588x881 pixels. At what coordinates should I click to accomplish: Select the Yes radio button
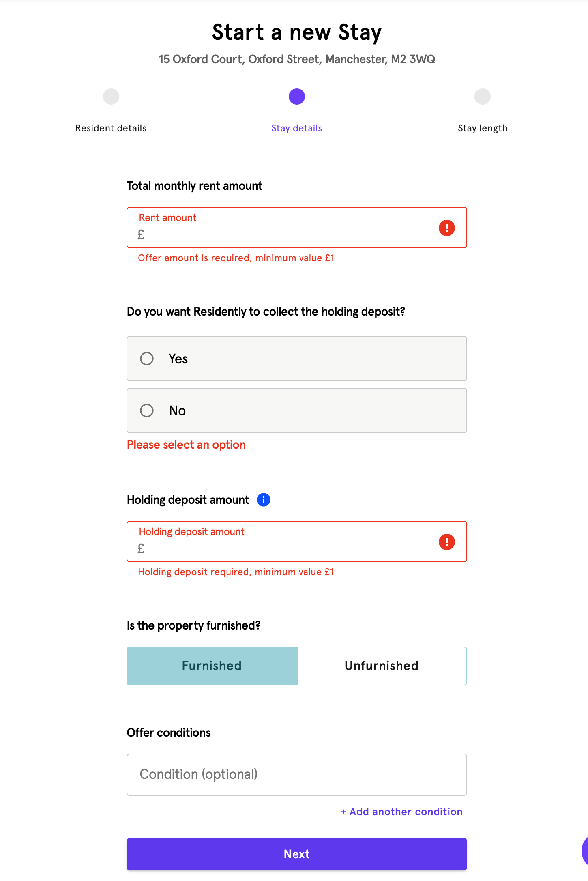[x=147, y=359]
